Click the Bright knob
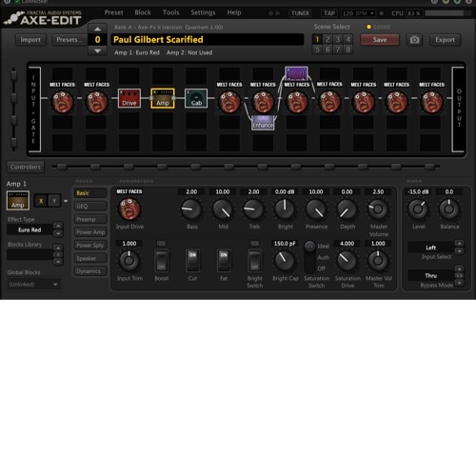Screen dimensions: 476x476 pyautogui.click(x=285, y=209)
